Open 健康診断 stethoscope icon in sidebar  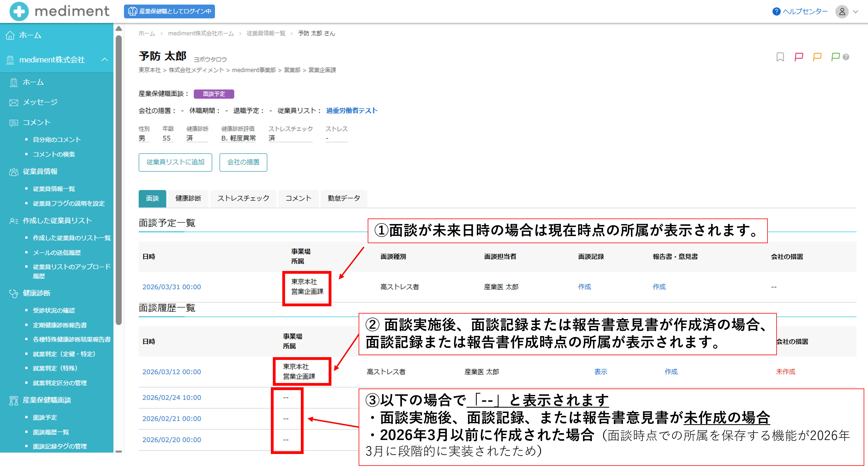(x=13, y=293)
